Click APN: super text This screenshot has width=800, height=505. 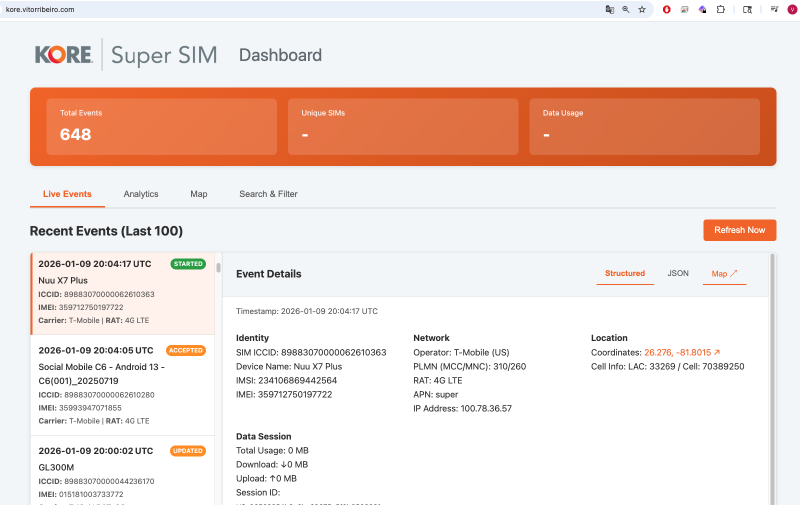(x=436, y=394)
